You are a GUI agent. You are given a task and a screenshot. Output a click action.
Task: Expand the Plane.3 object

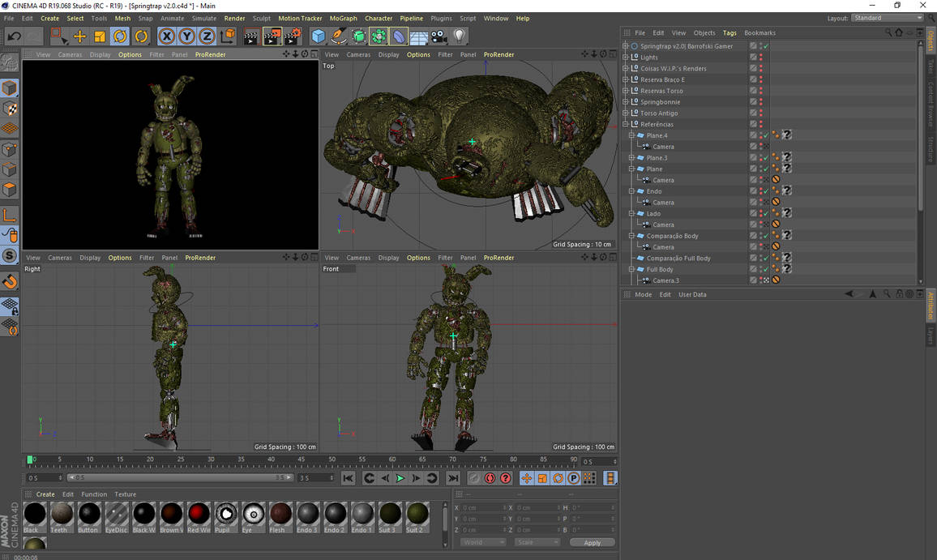coord(631,158)
